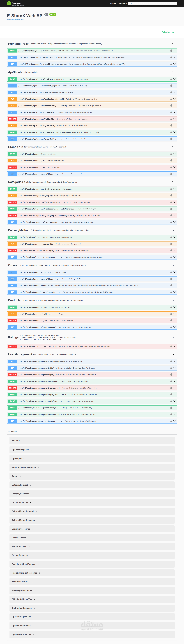
Task: Click the Orders section heading
Action: 13,265
